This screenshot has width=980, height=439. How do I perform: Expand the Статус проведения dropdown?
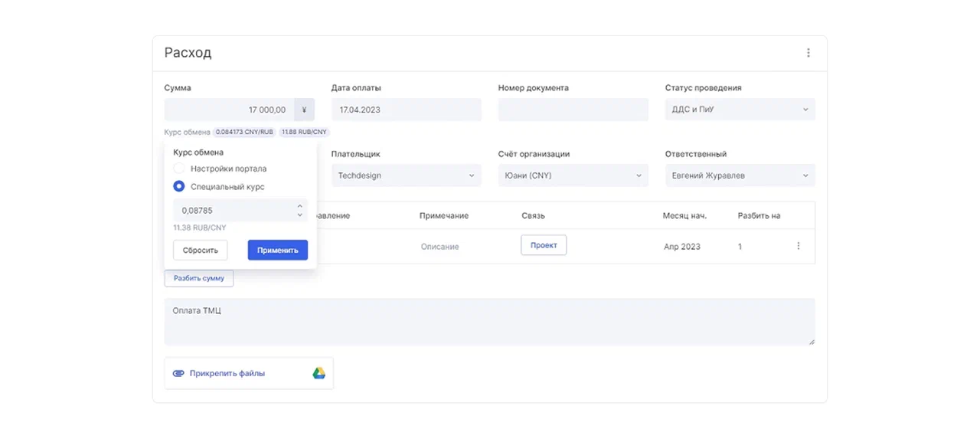point(740,110)
